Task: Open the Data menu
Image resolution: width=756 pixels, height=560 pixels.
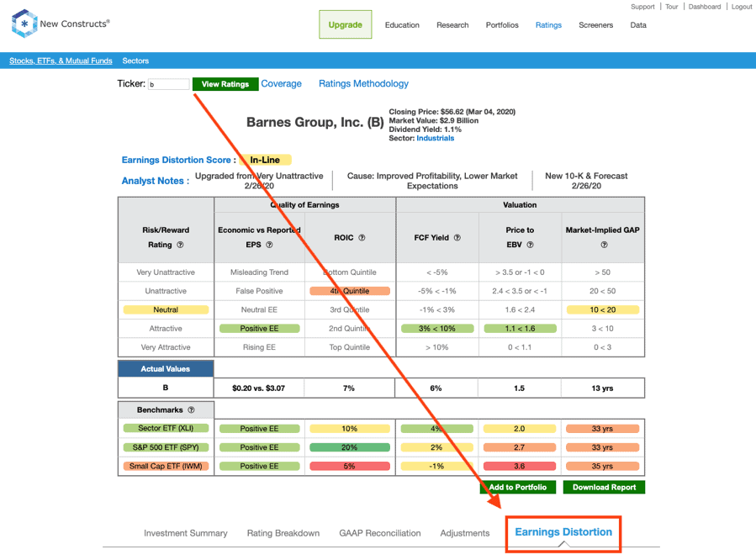Action: click(x=638, y=25)
